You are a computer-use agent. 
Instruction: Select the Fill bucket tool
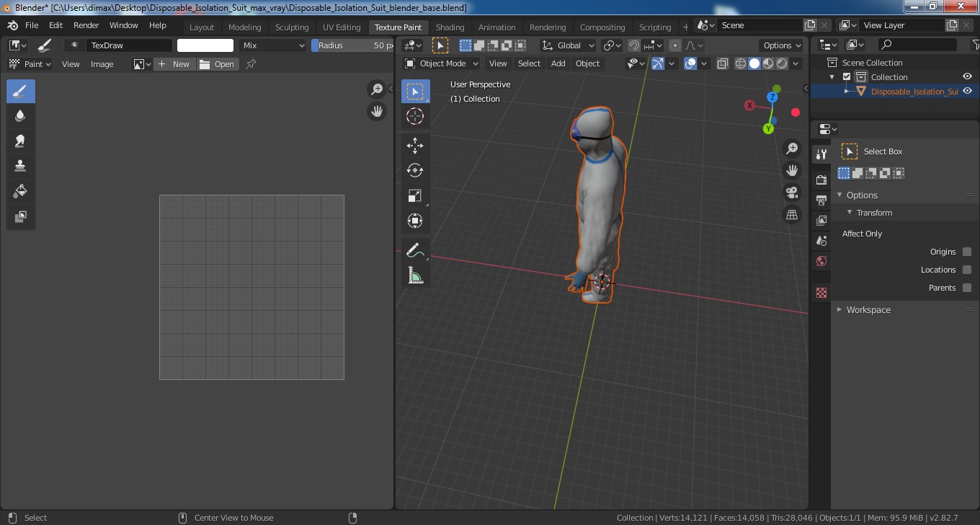click(x=21, y=192)
